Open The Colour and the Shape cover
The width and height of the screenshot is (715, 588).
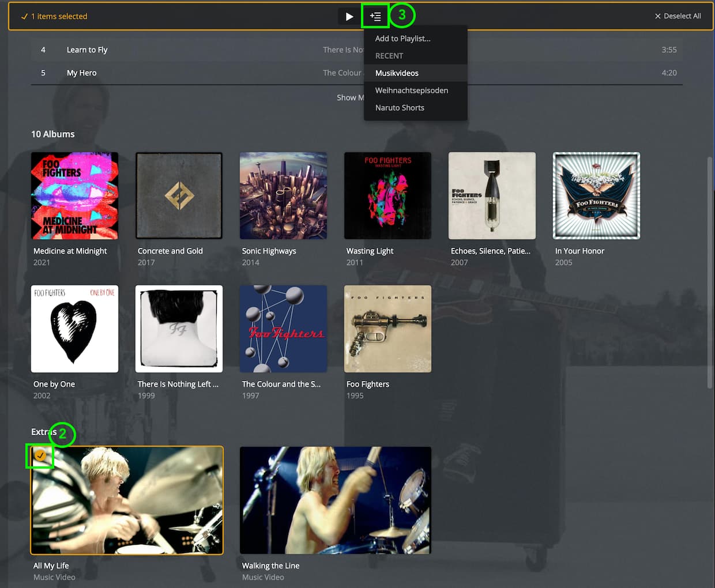pos(283,329)
